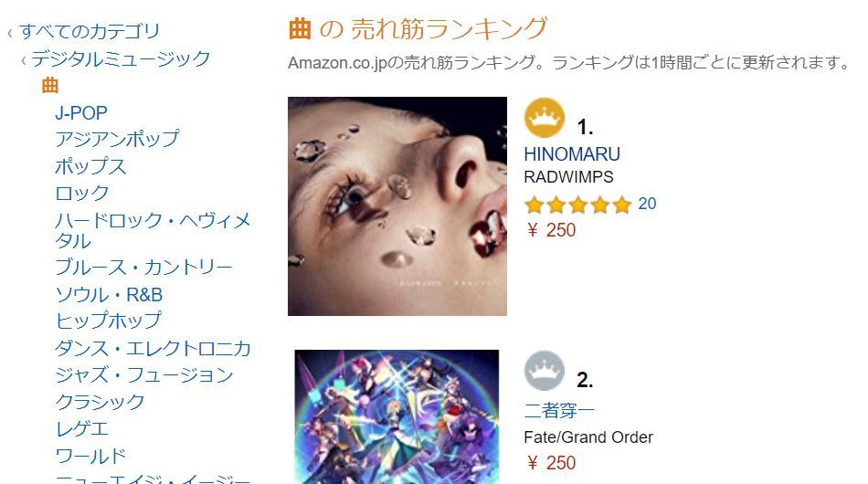Go back to すべてのカテゴリ
The width and height of the screenshot is (868, 484).
coord(90,32)
